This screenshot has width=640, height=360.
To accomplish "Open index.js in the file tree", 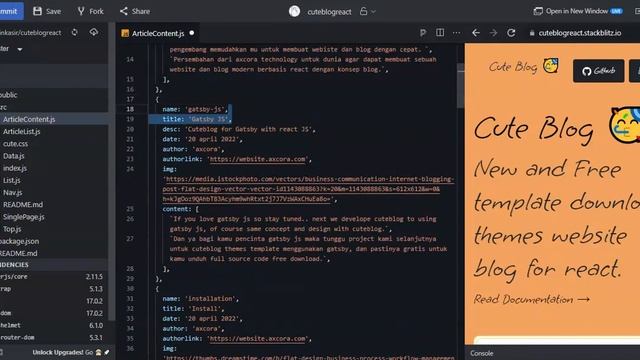I will [x=15, y=168].
